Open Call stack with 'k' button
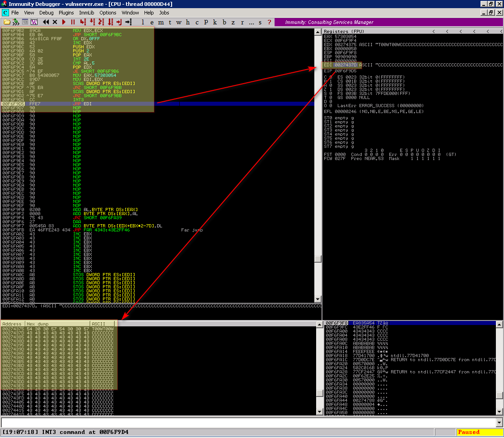This screenshot has height=438, width=504. click(x=215, y=22)
